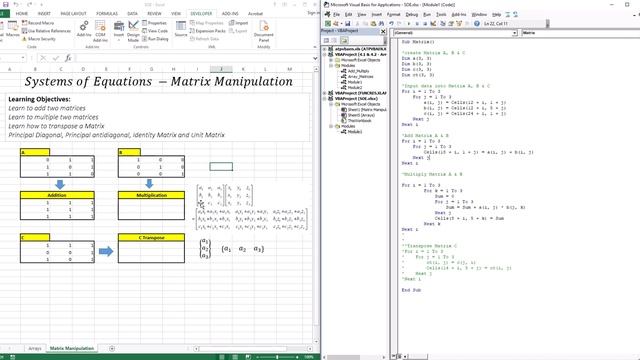Open Document Panel in Excel ribbon
Screen dimensions: 640x360
[x=264, y=31]
